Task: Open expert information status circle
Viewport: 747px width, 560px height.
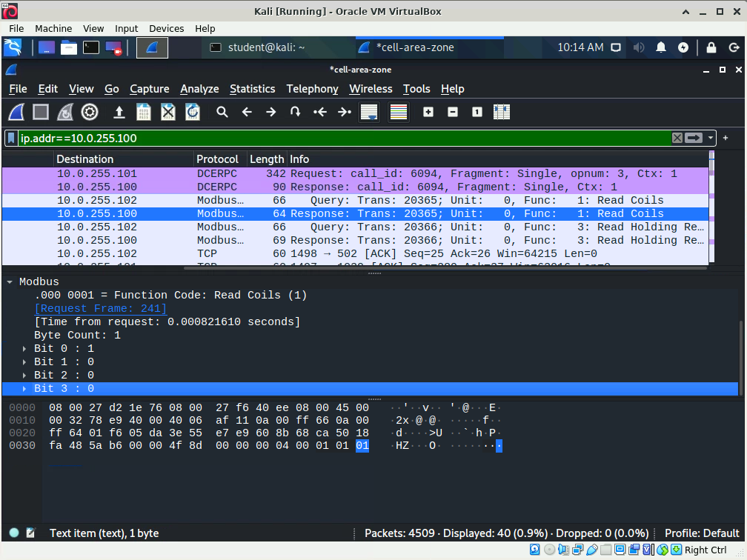Action: pyautogui.click(x=14, y=533)
